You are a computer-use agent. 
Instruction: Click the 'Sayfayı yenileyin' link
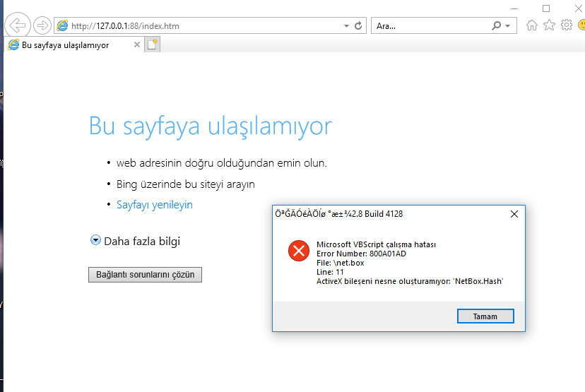click(x=155, y=205)
